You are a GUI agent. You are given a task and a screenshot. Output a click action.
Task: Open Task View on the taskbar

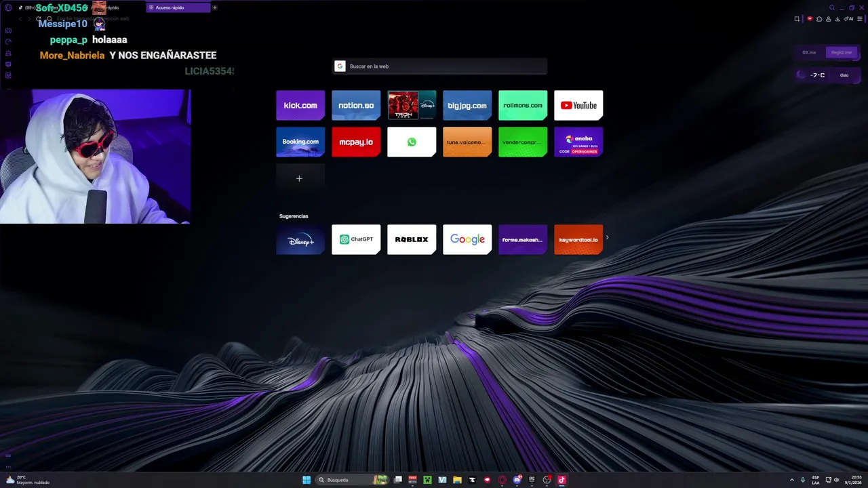click(x=398, y=480)
